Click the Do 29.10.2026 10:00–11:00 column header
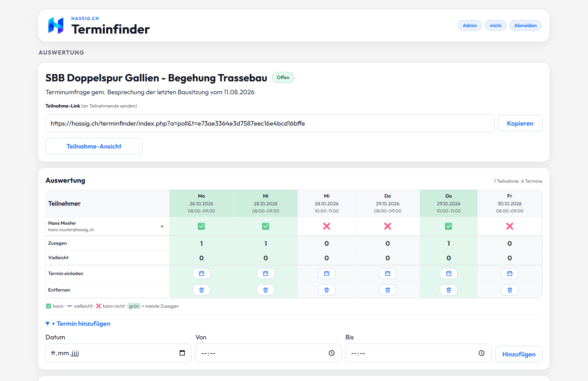The image size is (588, 381). (449, 203)
